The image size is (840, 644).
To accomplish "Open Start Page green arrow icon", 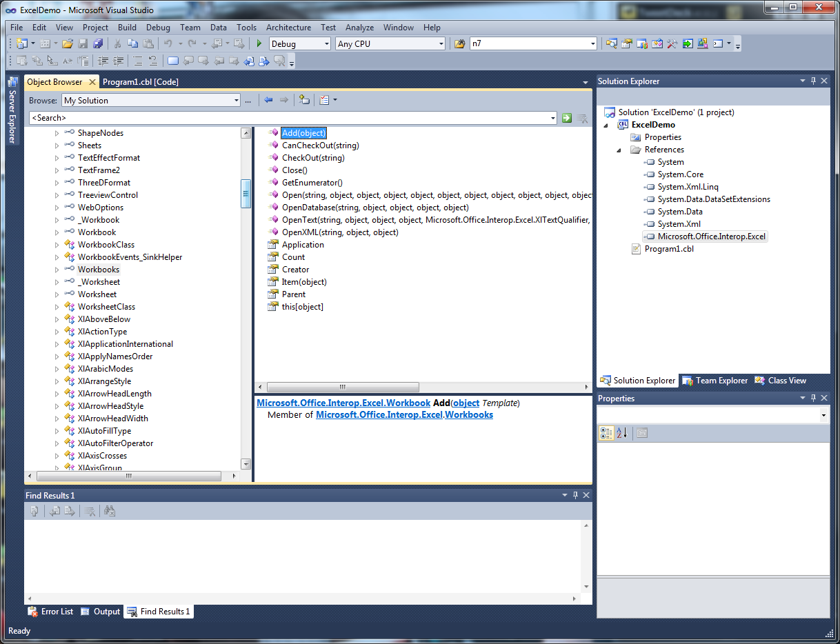I will (688, 43).
